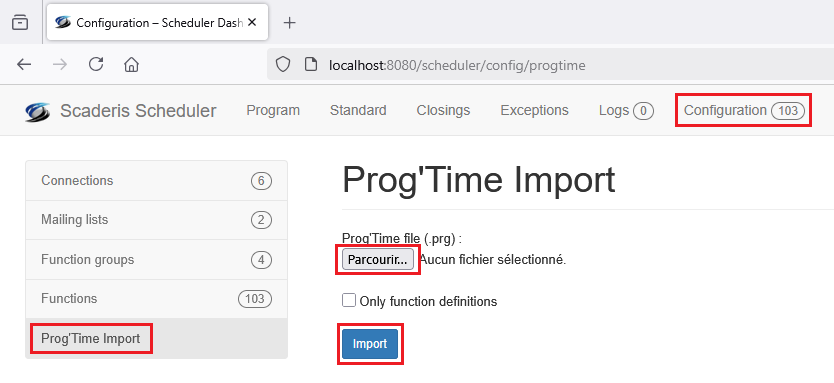Open the Program menu item
The height and width of the screenshot is (383, 834).
pos(273,110)
